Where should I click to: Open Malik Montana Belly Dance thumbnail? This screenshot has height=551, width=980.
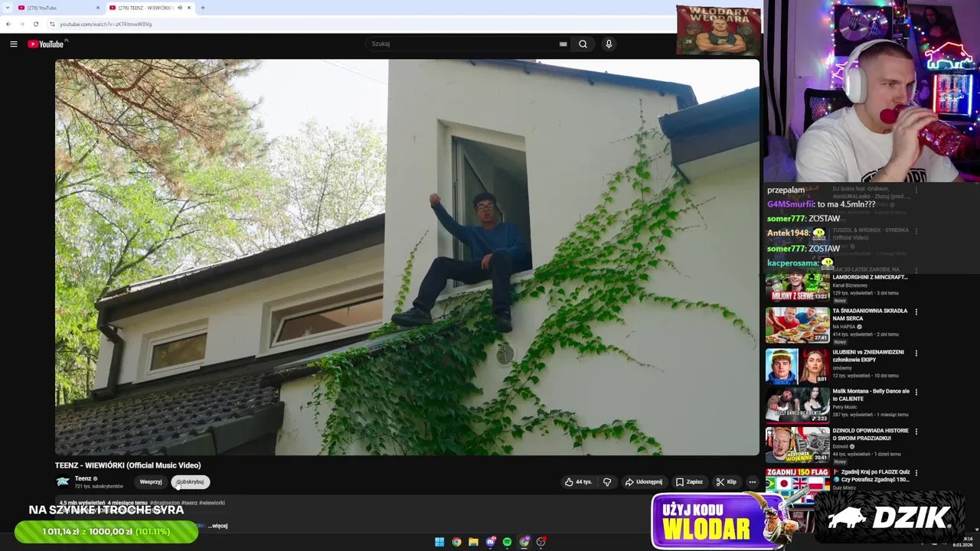point(797,405)
